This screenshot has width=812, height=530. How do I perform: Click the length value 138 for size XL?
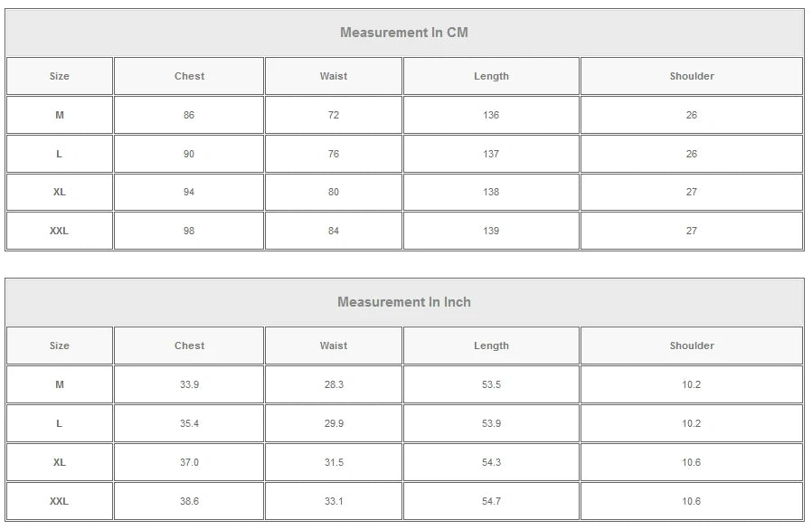[x=491, y=192]
